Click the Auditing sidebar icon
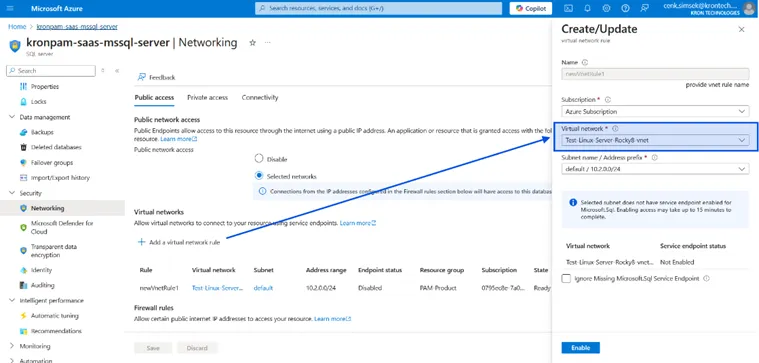The width and height of the screenshot is (759, 363). click(x=23, y=285)
